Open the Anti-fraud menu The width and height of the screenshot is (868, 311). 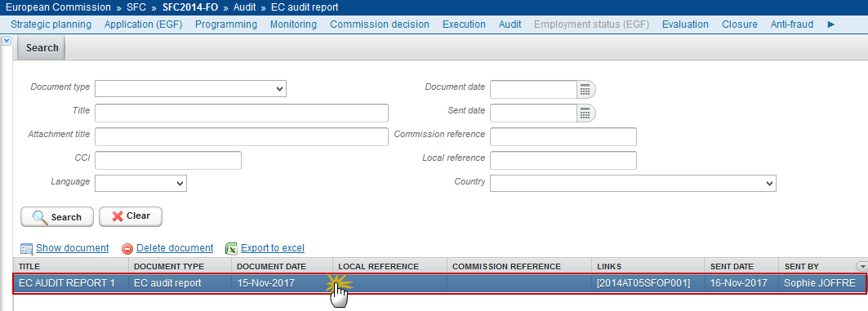[x=792, y=24]
